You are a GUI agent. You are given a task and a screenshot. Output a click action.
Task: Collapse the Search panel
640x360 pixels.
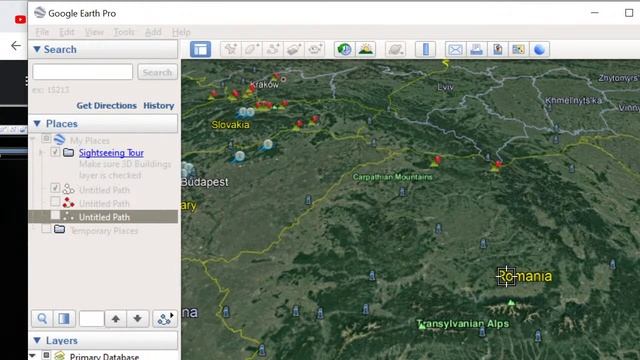(37, 49)
